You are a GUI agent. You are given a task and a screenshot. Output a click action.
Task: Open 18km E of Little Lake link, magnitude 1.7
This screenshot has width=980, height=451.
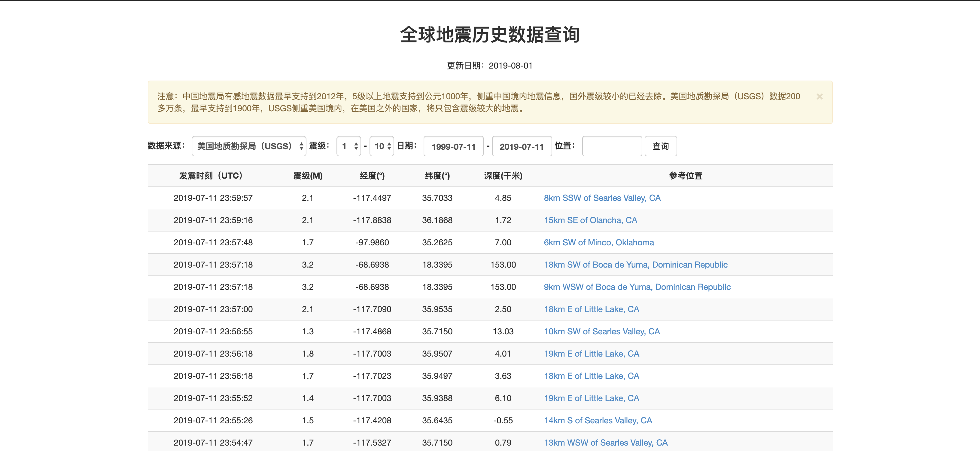592,376
